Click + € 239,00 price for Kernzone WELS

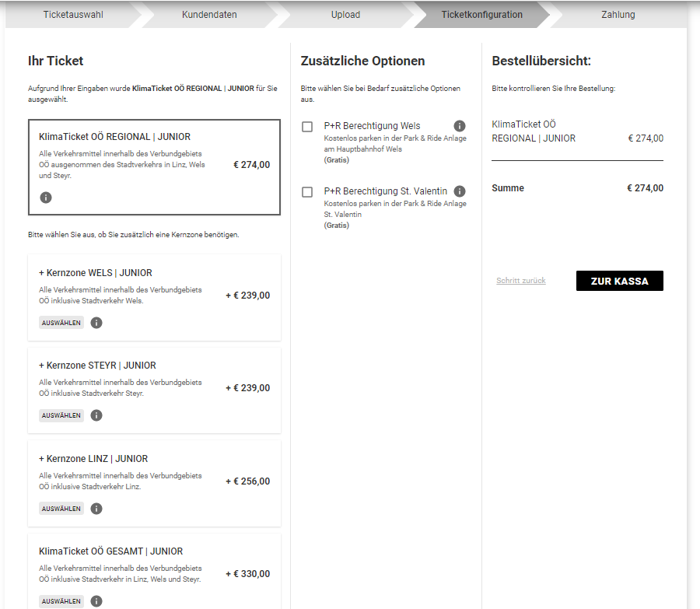248,296
